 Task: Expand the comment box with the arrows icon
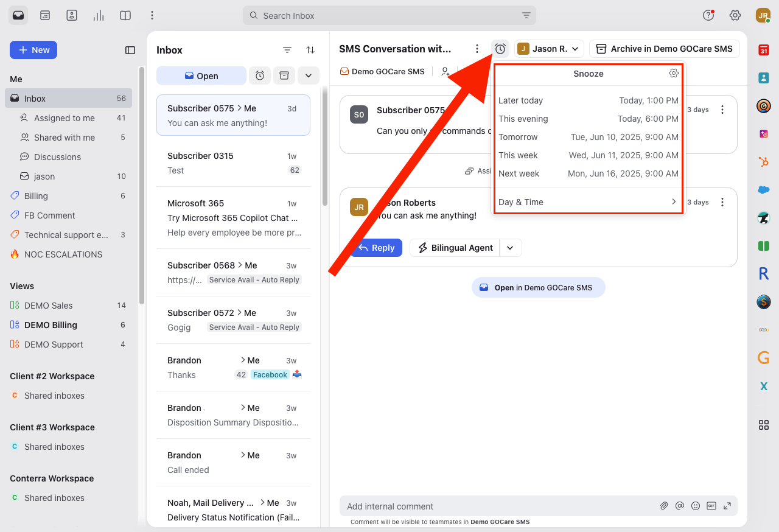(727, 506)
